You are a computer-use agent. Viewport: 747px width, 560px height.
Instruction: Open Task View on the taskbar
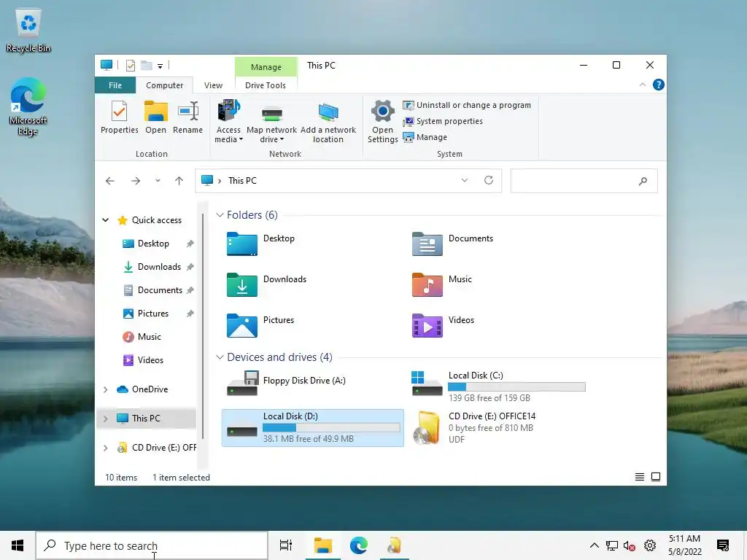click(x=286, y=545)
